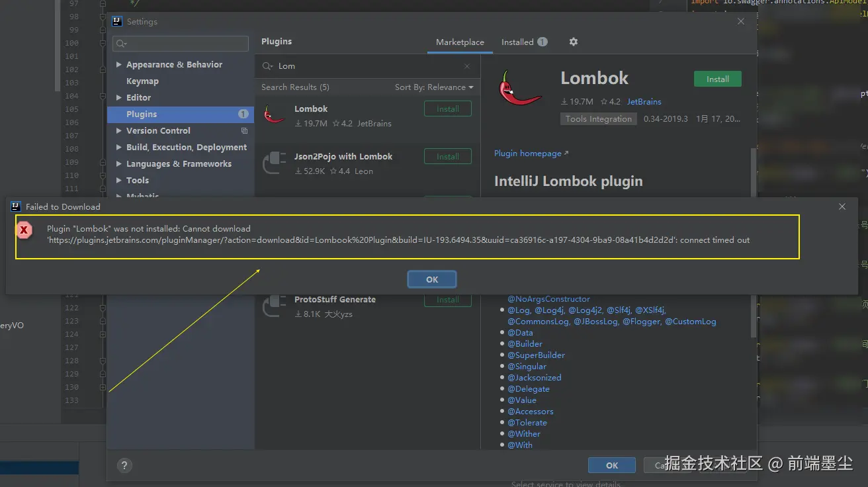The width and height of the screenshot is (868, 487).
Task: Click the Lombok chili icon in search results
Action: coord(274,115)
